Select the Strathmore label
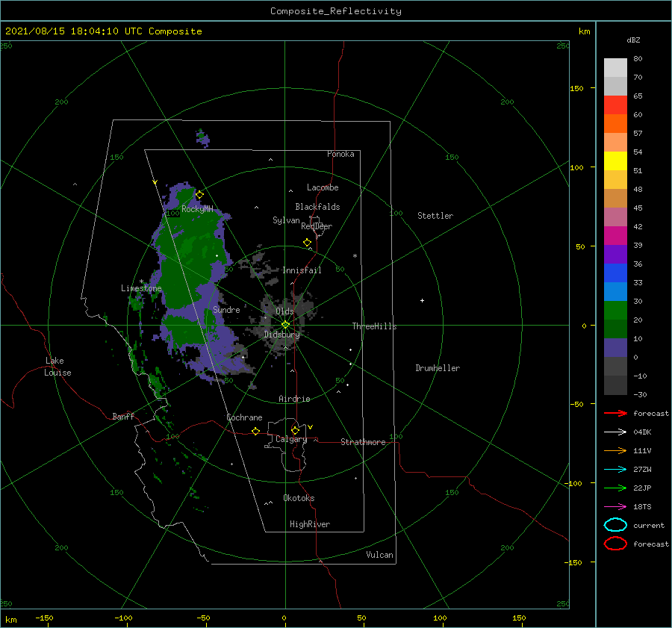The height and width of the screenshot is (628, 672). click(364, 442)
